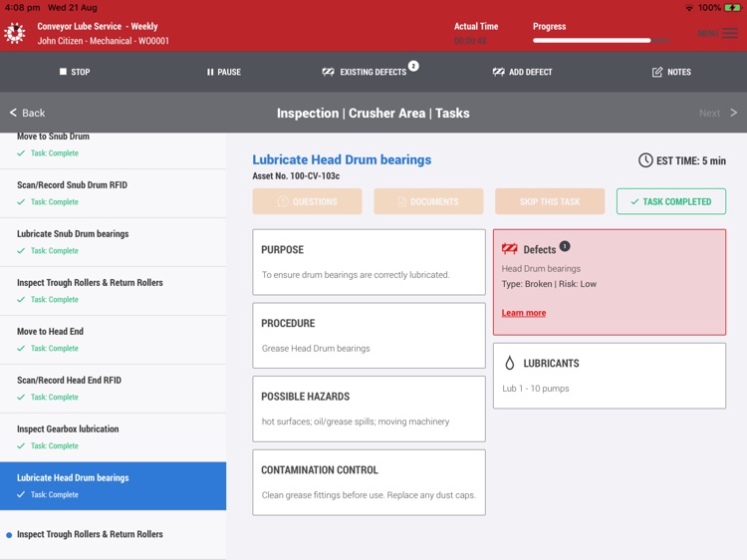
Task: Stop the work order timer
Action: click(x=75, y=72)
